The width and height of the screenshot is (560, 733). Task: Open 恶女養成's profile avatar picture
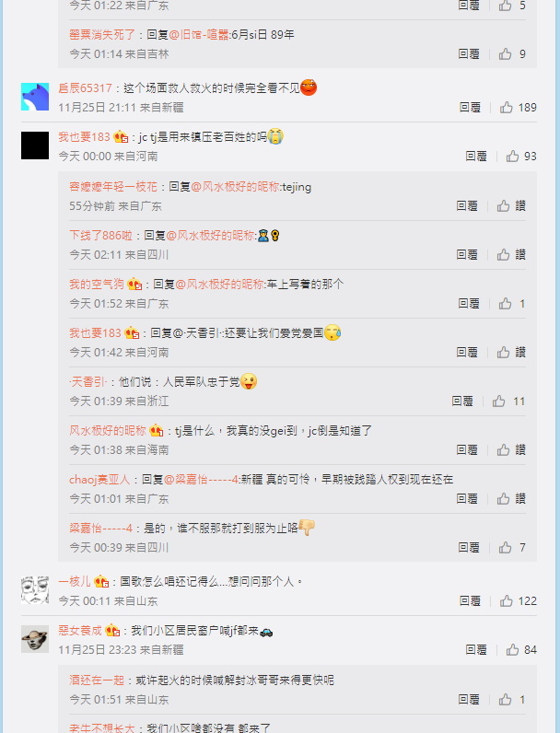(x=35, y=639)
